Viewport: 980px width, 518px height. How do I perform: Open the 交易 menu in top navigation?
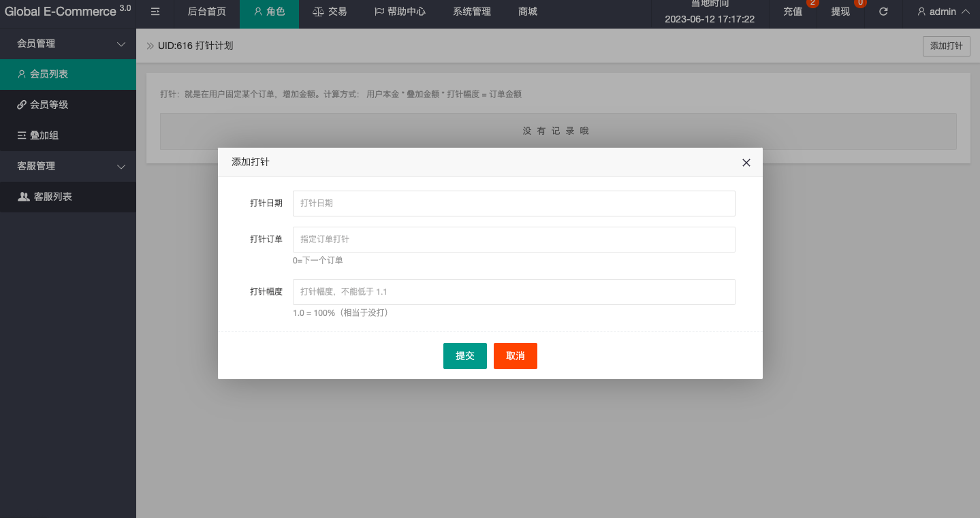329,12
